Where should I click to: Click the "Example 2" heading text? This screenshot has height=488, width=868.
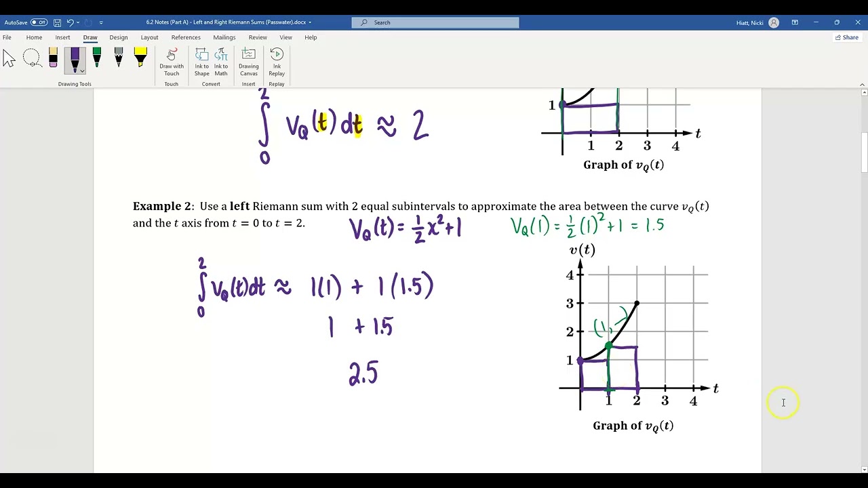162,206
